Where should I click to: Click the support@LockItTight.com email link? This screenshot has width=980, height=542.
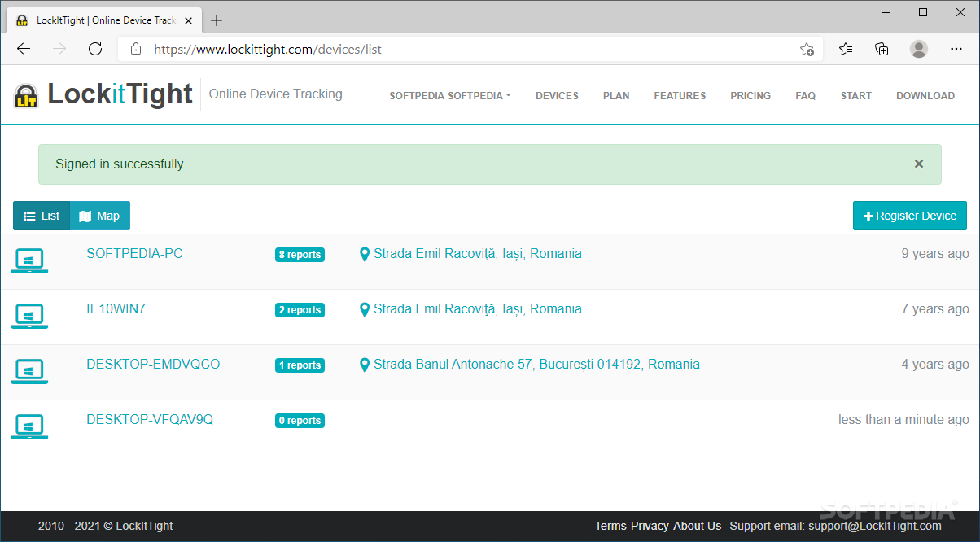pos(875,526)
